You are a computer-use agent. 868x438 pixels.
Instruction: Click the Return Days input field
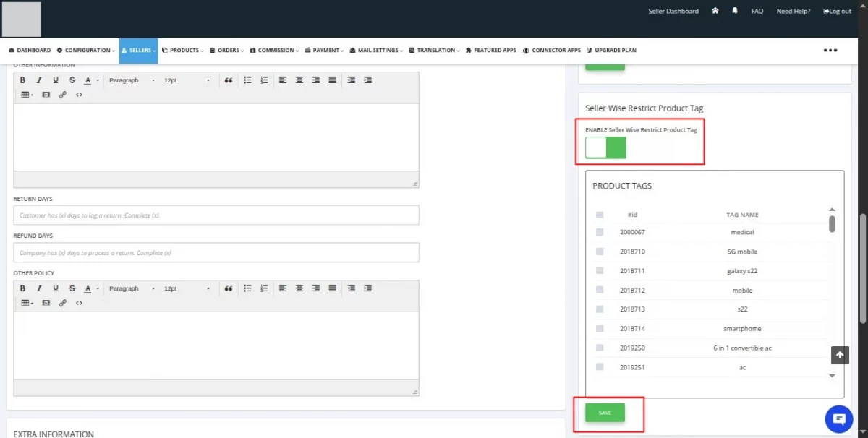(216, 215)
